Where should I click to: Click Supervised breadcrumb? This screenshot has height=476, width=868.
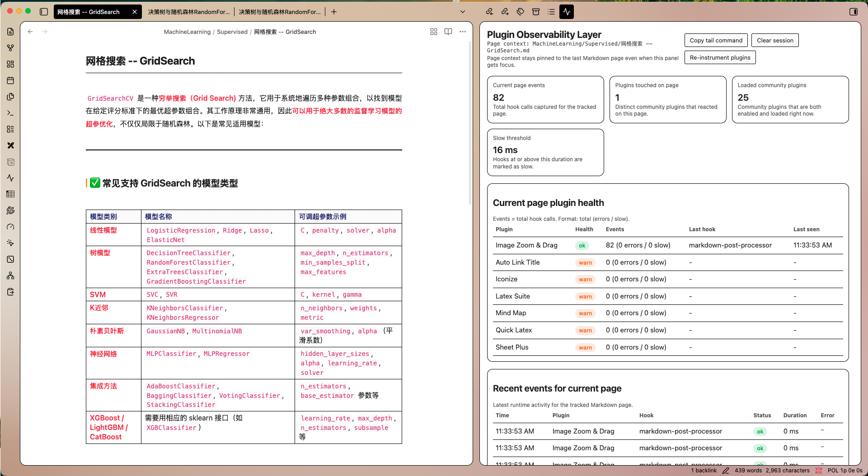click(232, 32)
